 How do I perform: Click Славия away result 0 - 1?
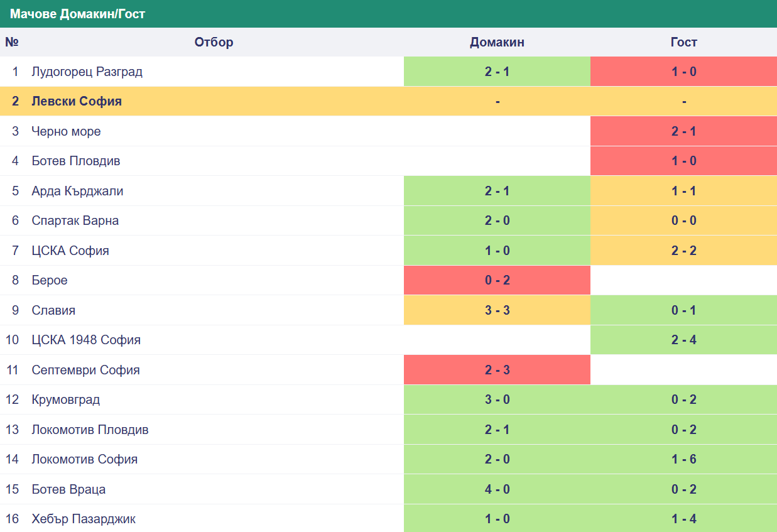click(683, 310)
